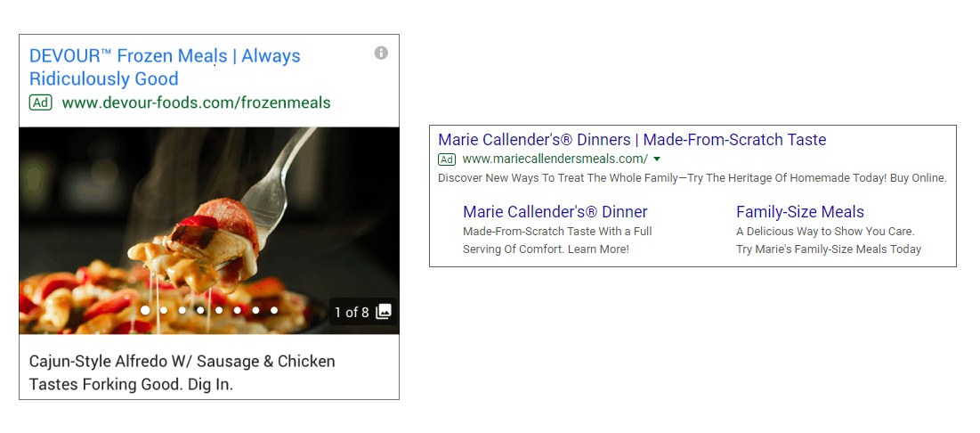Screen dimensions: 980x433
Task: Open the Family-Size Meals sitelink
Action: tap(800, 212)
